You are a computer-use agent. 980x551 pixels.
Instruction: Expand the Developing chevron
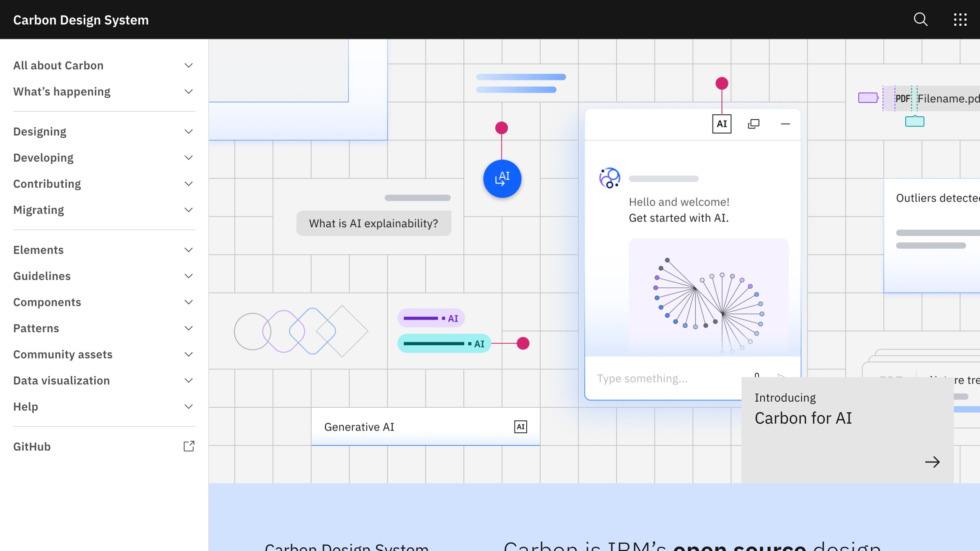pos(188,158)
